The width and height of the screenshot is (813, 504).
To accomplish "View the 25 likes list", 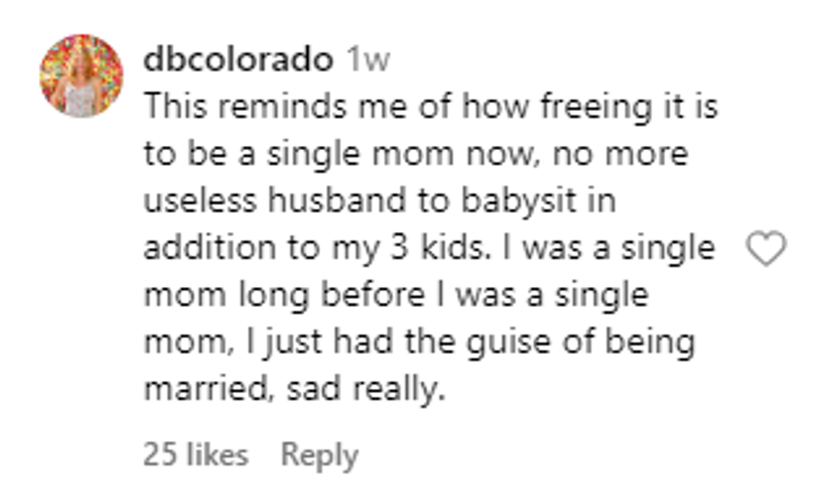I will 195,454.
